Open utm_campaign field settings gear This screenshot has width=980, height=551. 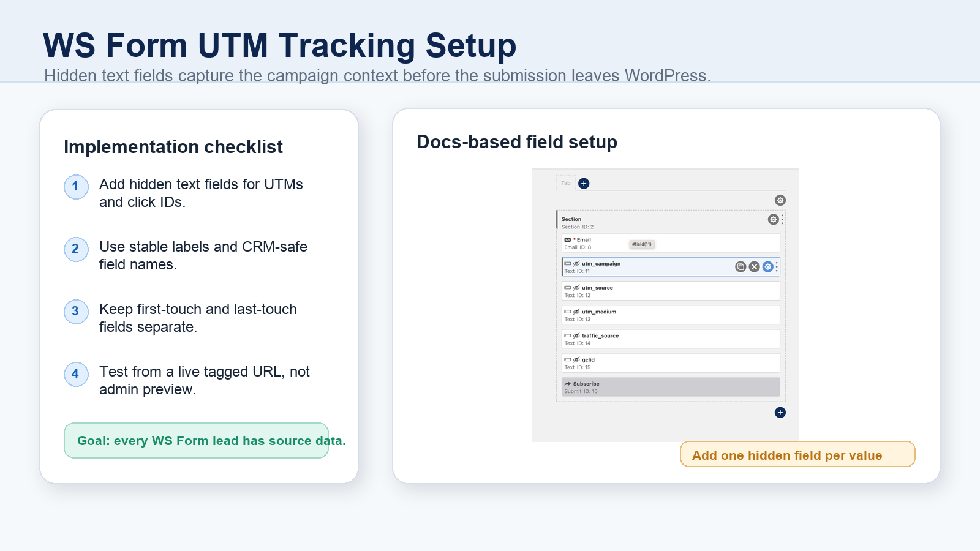[x=767, y=266]
